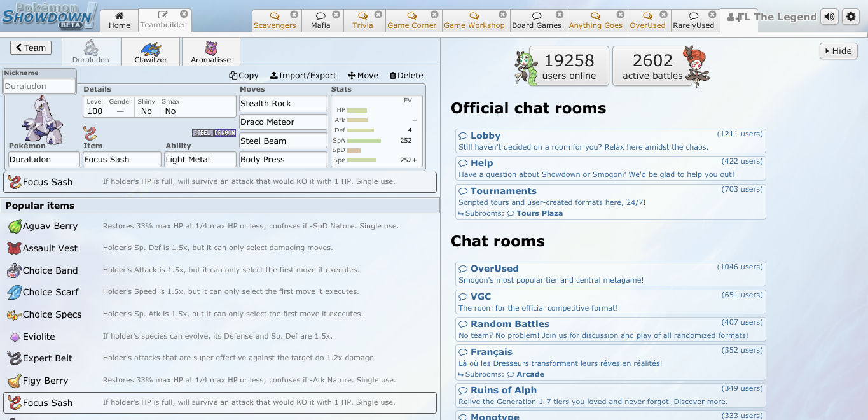Choose Assault Vest item
Screen dimensions: 868x420
pyautogui.click(x=220, y=248)
